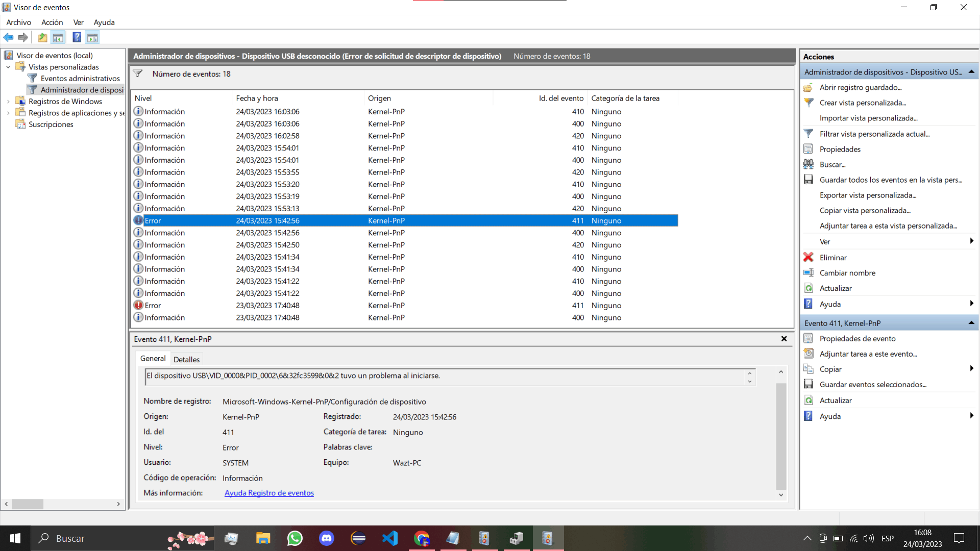980x551 pixels.
Task: Click the red X Eliminar icon
Action: pos(808,257)
